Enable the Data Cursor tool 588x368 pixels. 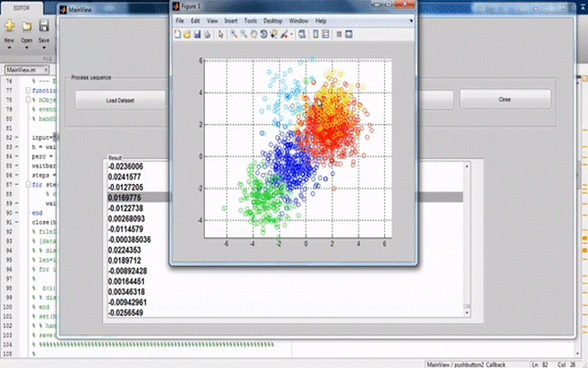[x=273, y=34]
